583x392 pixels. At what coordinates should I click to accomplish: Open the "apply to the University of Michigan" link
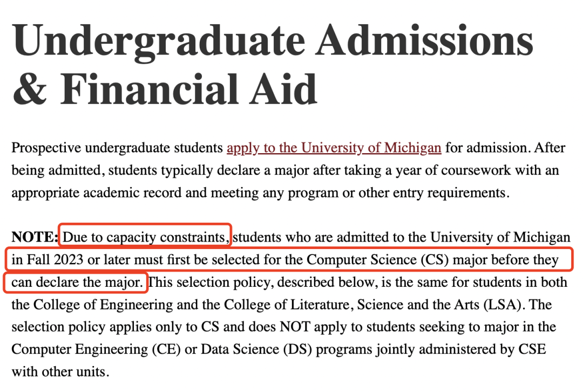334,148
